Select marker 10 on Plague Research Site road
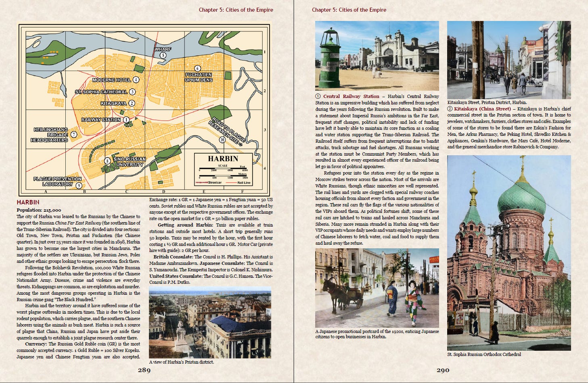 pyautogui.click(x=222, y=140)
